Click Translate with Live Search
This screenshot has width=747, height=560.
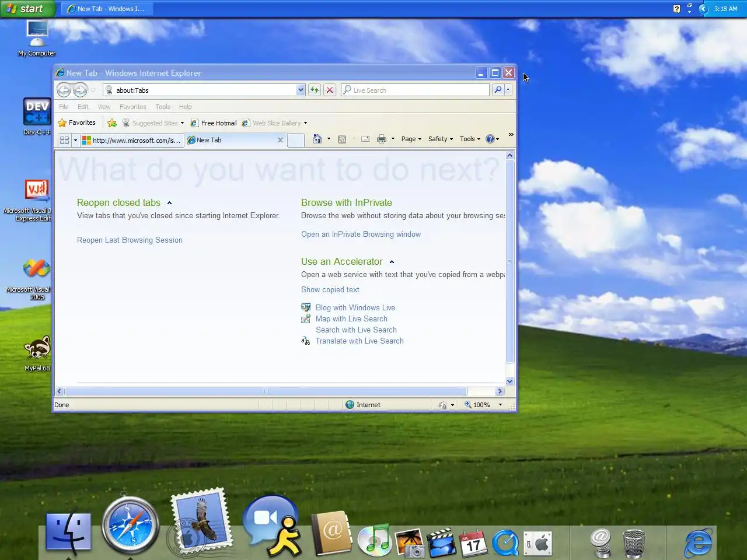(x=359, y=341)
